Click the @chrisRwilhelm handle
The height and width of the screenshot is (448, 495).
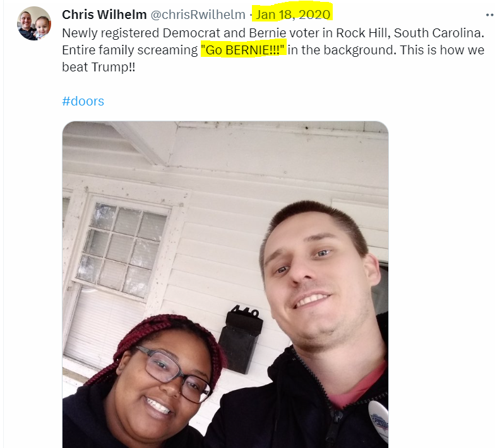[x=198, y=15]
